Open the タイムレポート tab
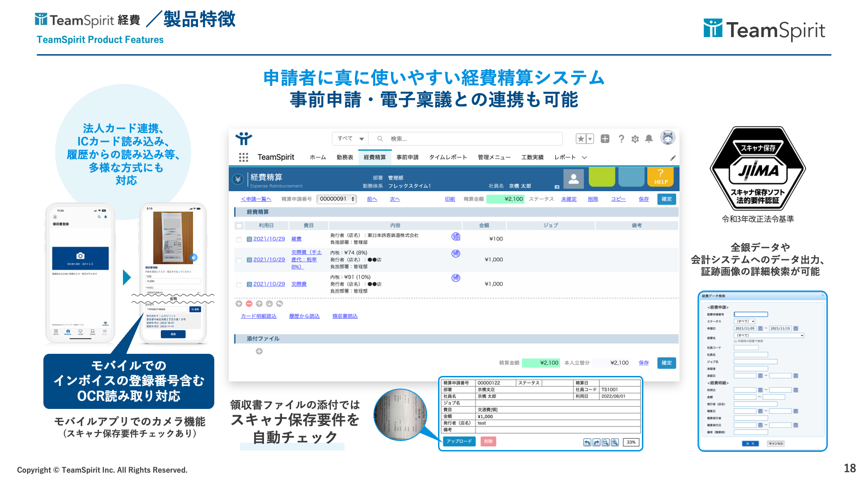 pyautogui.click(x=448, y=157)
